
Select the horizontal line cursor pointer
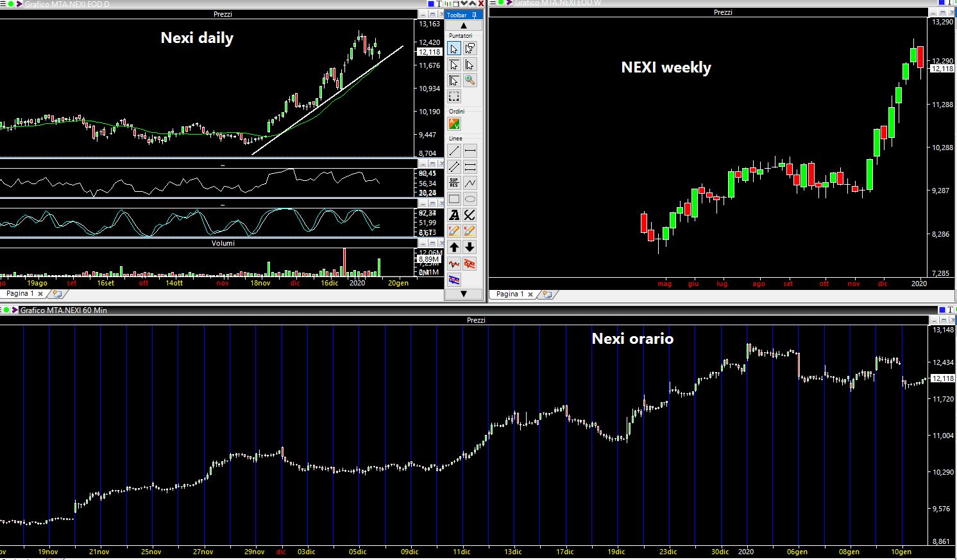(x=454, y=65)
